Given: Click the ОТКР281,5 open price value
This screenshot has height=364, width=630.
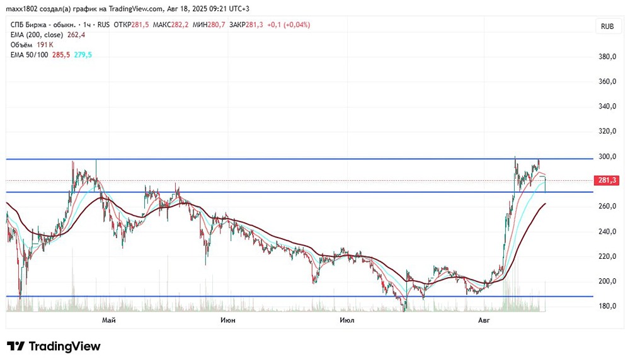Looking at the screenshot, I should click(132, 25).
